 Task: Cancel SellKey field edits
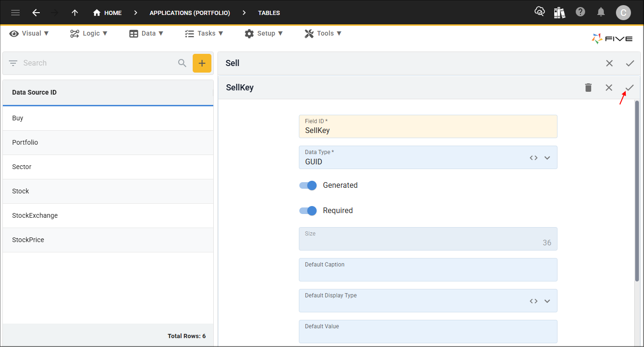(x=609, y=88)
